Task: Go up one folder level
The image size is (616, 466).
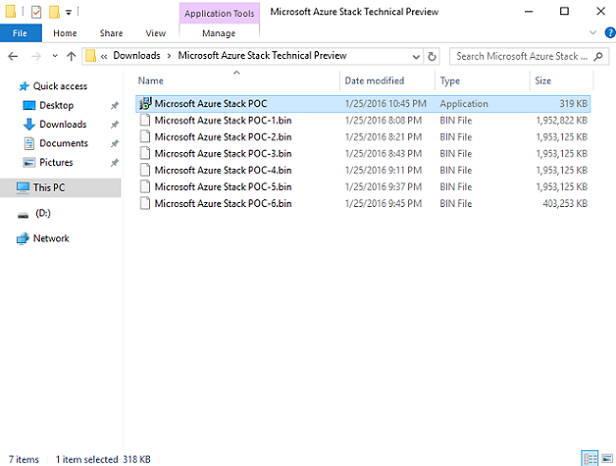Action: pos(71,57)
